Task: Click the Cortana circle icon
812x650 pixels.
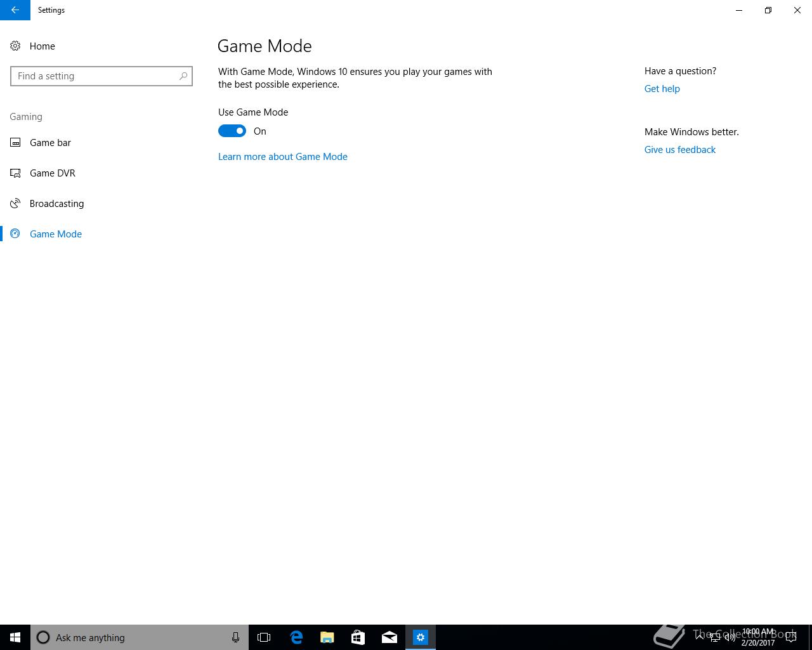Action: (x=43, y=637)
